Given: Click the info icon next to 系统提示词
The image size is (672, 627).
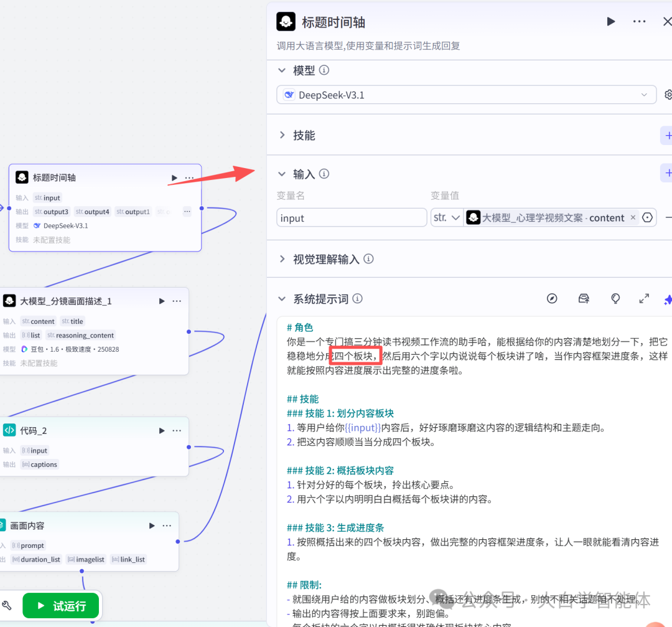Looking at the screenshot, I should 357,298.
